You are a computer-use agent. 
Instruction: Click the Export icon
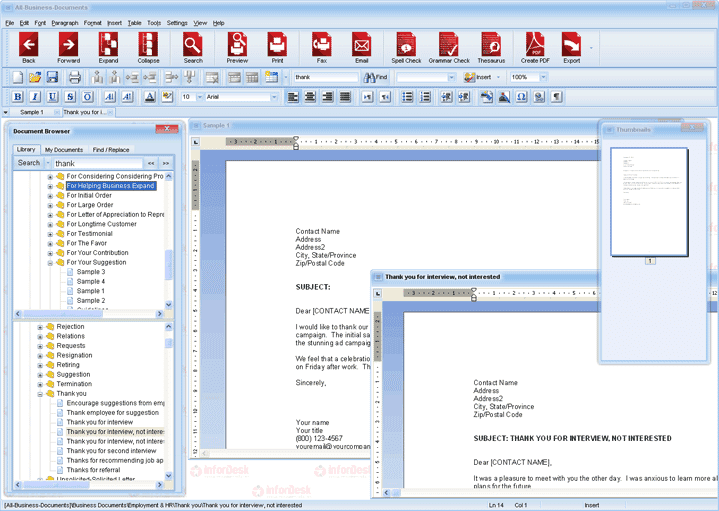pos(571,47)
